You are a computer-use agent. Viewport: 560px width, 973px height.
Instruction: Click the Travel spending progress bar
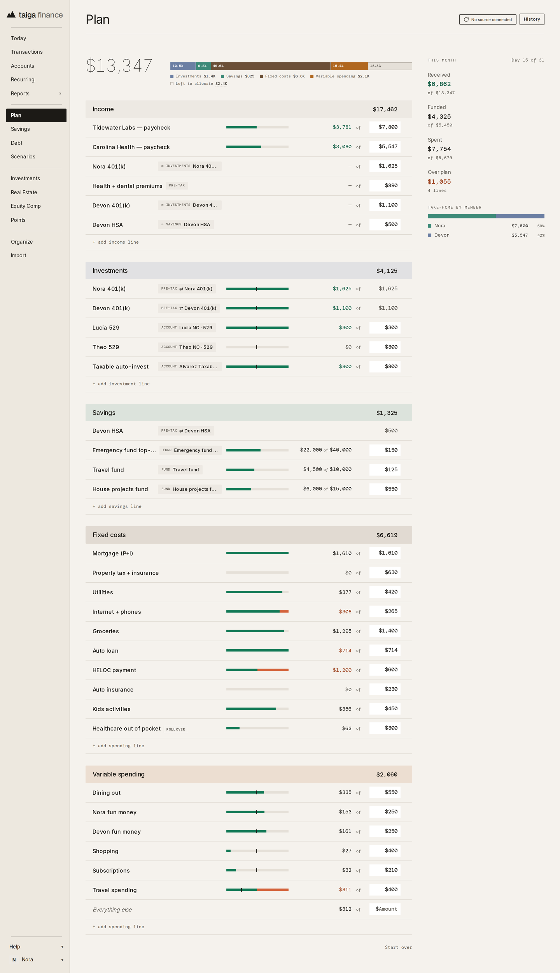[x=257, y=890]
